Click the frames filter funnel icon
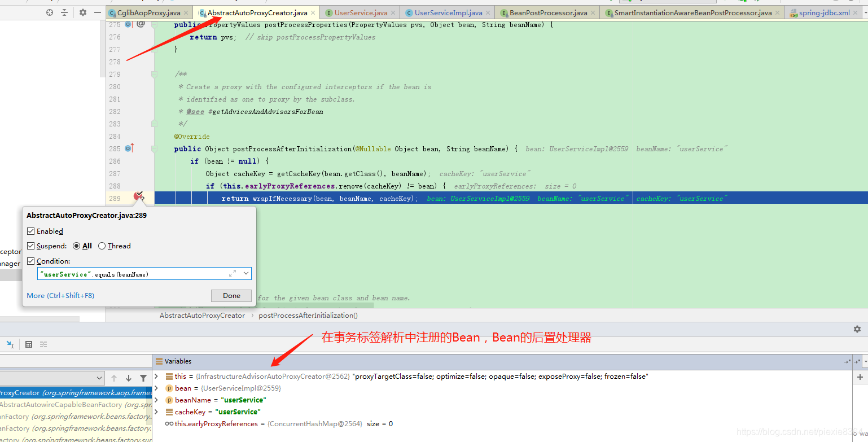 pyautogui.click(x=143, y=378)
